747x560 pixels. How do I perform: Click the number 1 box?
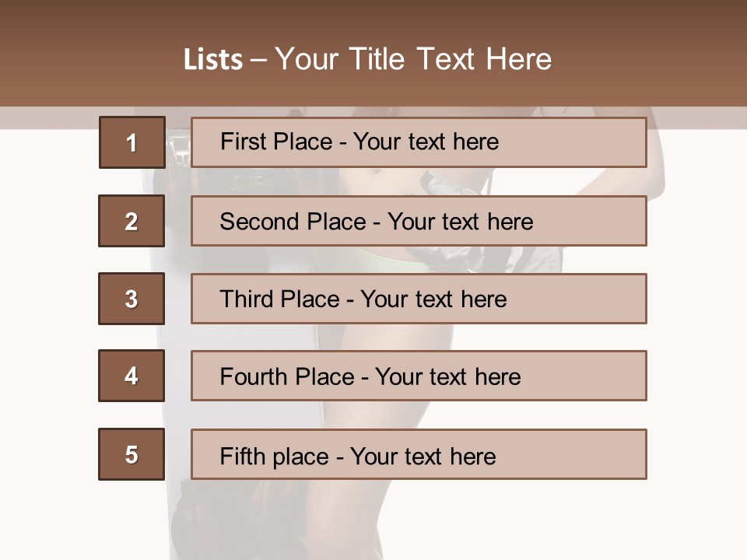132,142
